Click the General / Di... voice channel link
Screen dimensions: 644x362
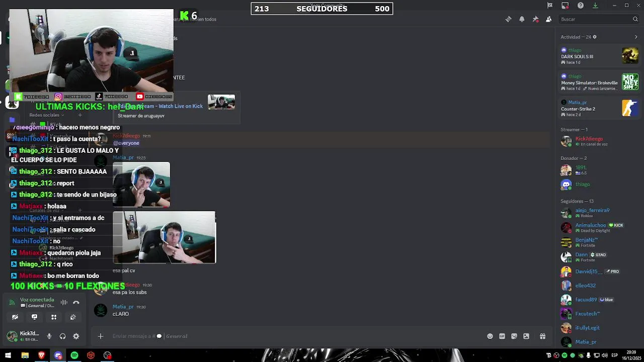(x=37, y=306)
